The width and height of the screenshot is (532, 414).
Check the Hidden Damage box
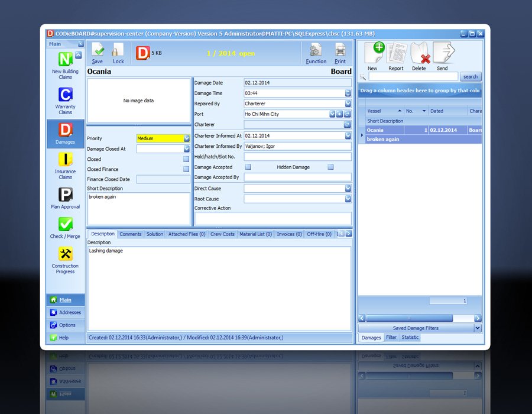[x=330, y=167]
